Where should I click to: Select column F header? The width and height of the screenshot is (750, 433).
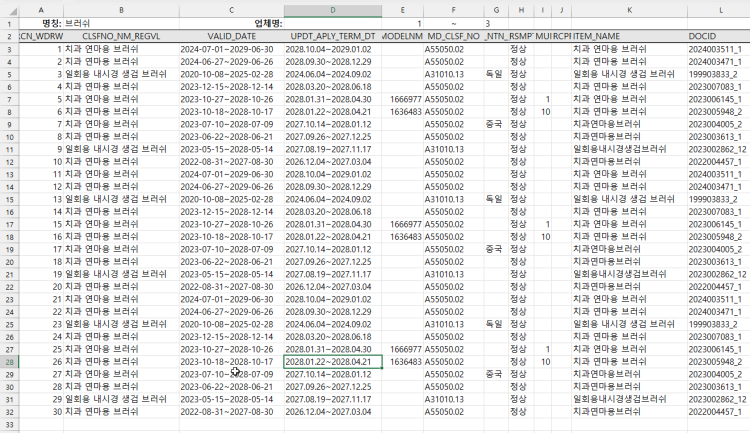[453, 10]
